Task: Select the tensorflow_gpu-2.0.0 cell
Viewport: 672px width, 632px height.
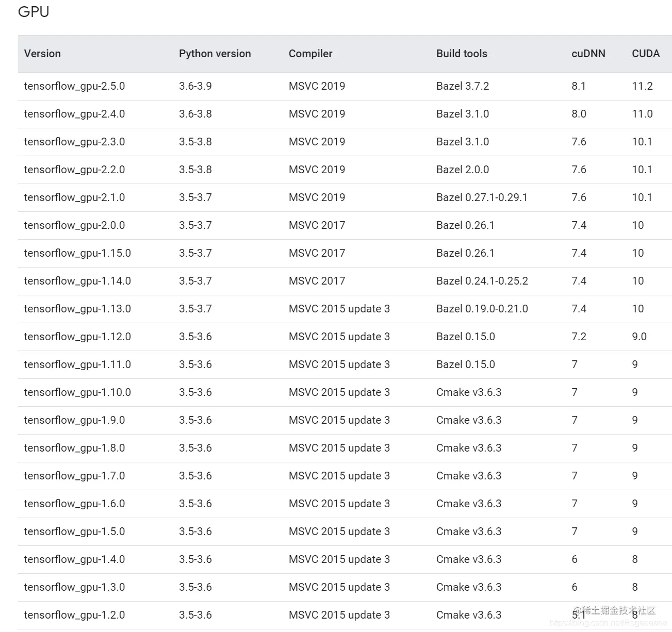Action: [74, 225]
